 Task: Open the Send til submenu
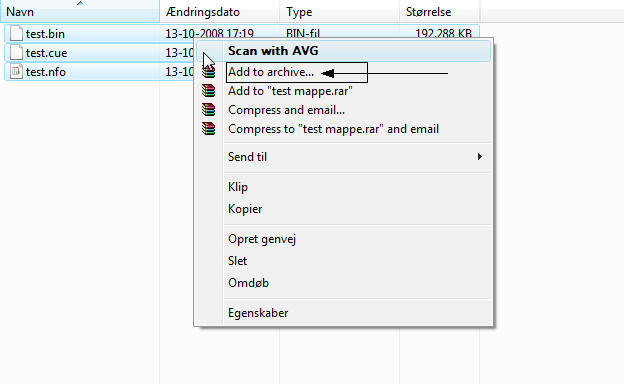[x=344, y=157]
